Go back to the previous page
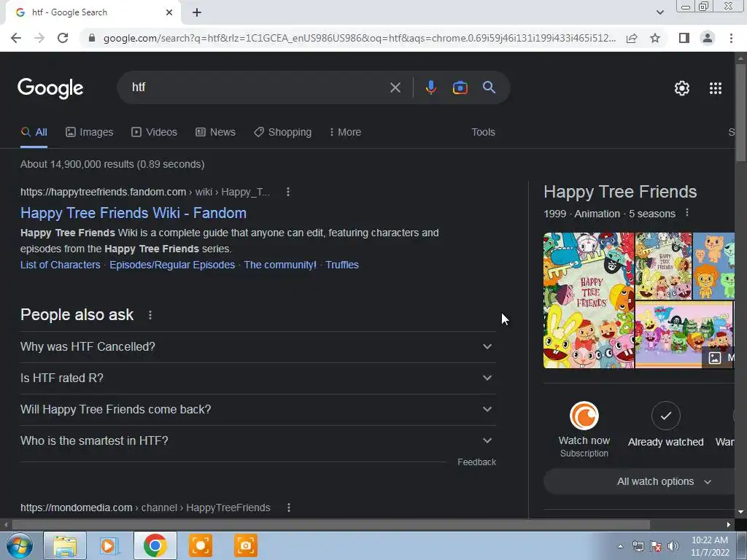 (16, 38)
